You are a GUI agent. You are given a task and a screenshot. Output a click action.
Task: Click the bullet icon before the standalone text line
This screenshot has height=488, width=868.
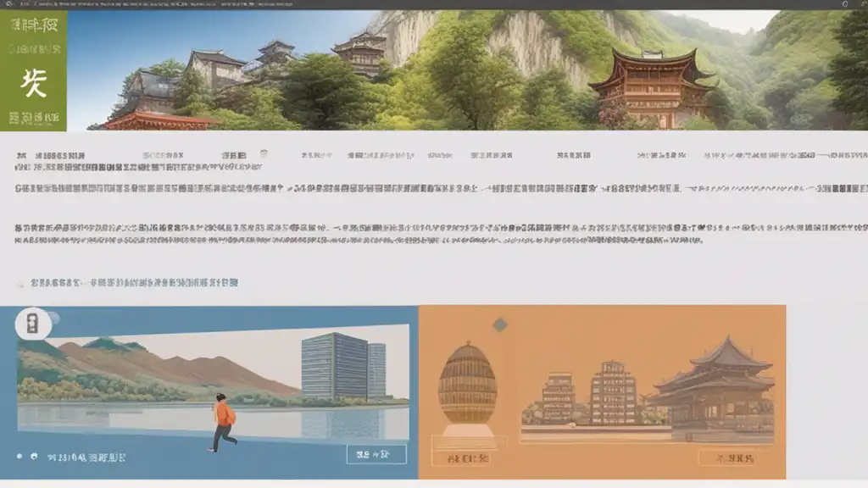coord(20,285)
